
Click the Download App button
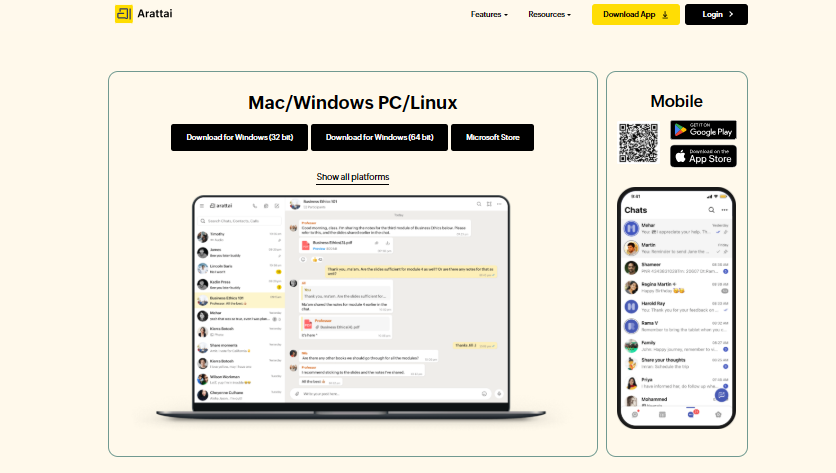point(636,14)
